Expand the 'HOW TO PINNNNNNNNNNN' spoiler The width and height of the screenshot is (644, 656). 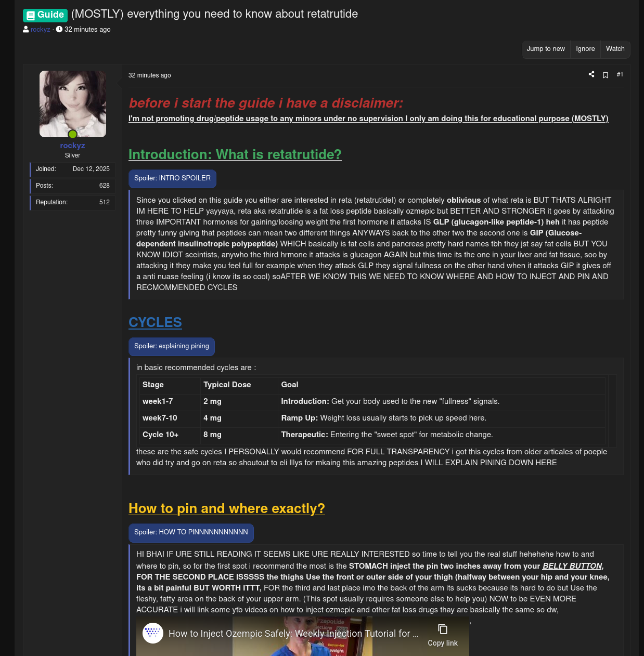191,533
